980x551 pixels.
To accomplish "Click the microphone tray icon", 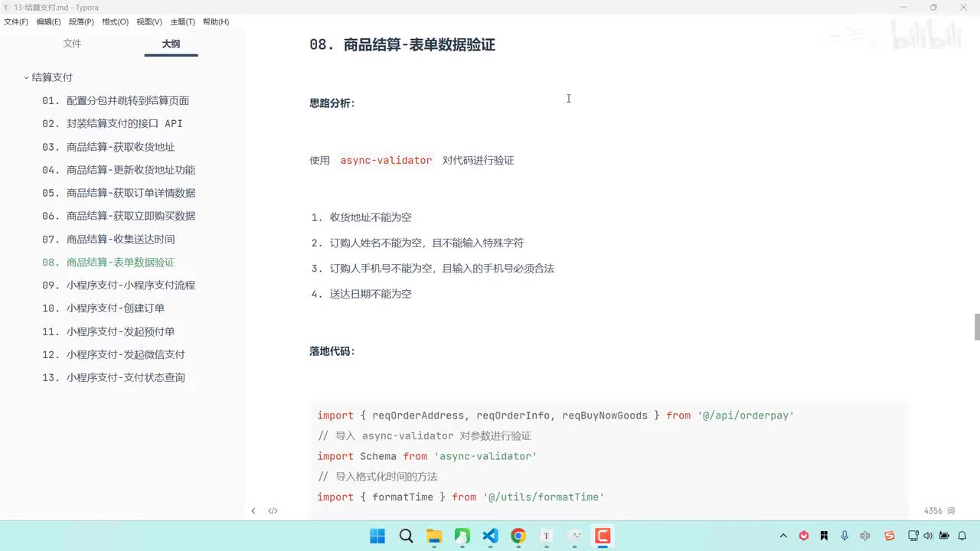I will pyautogui.click(x=844, y=536).
